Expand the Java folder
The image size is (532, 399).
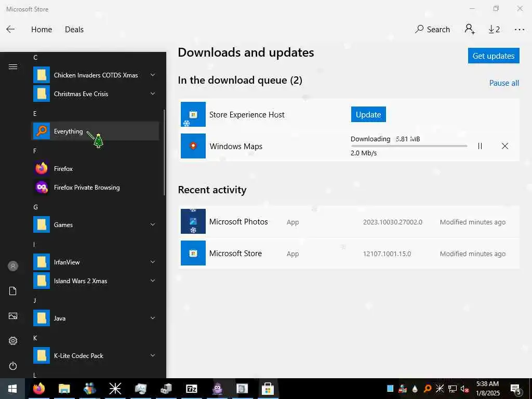(x=95, y=318)
